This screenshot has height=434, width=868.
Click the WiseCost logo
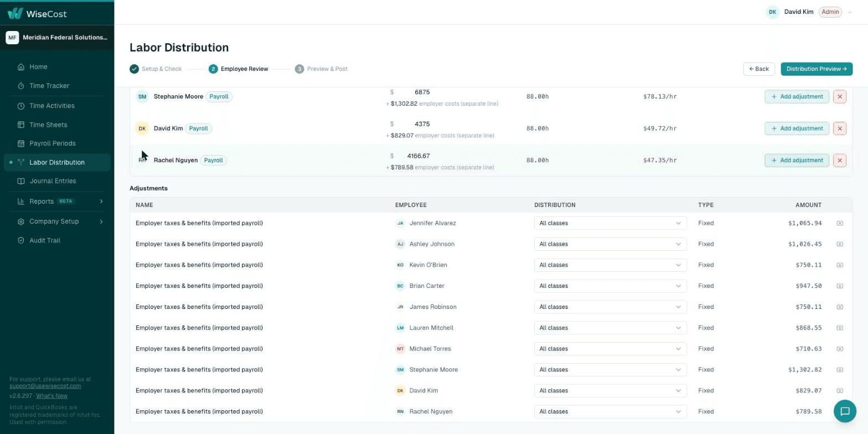click(x=37, y=13)
